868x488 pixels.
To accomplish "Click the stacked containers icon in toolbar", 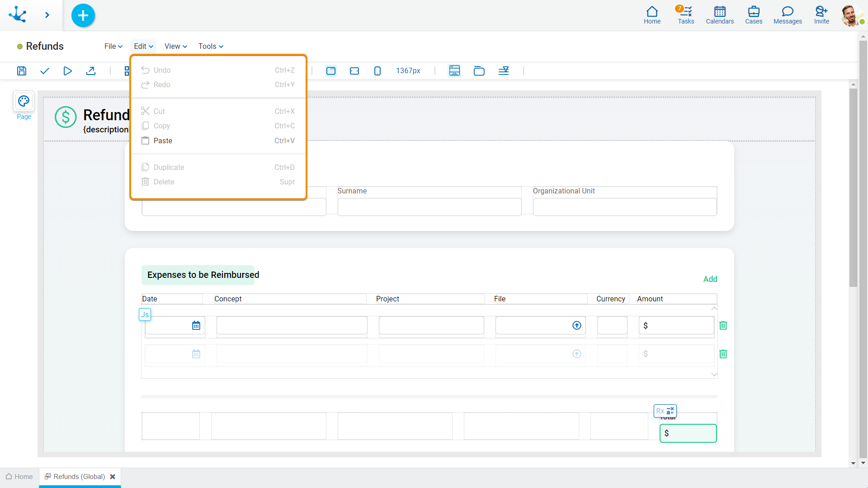I will pos(479,71).
